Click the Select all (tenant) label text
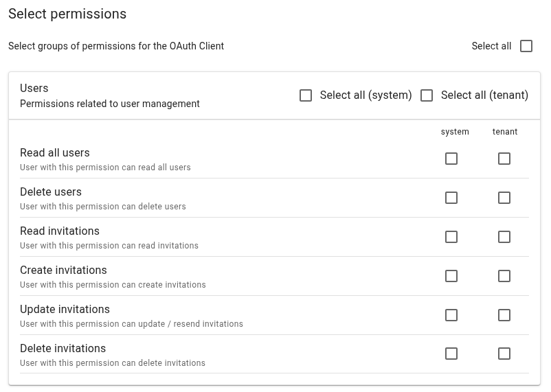The width and height of the screenshot is (551, 392). pyautogui.click(x=484, y=95)
